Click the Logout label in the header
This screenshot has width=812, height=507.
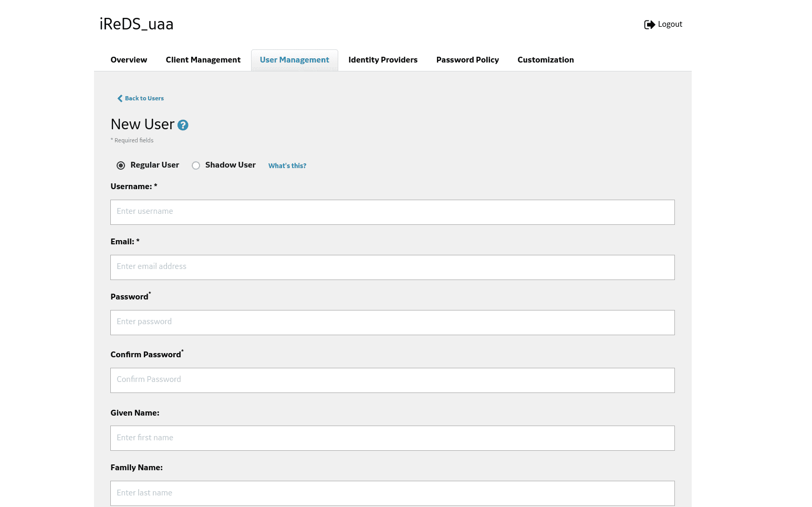click(671, 24)
